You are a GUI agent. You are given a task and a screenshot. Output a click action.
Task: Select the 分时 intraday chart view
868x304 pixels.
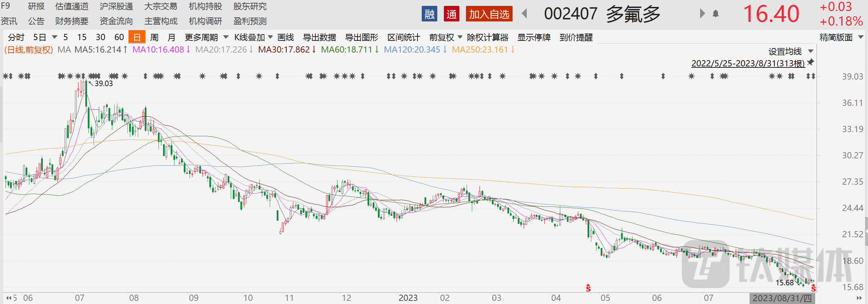coord(16,37)
